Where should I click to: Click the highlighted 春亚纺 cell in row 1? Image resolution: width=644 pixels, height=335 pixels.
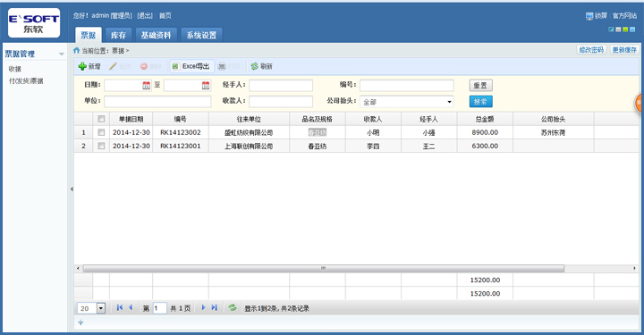(x=317, y=132)
